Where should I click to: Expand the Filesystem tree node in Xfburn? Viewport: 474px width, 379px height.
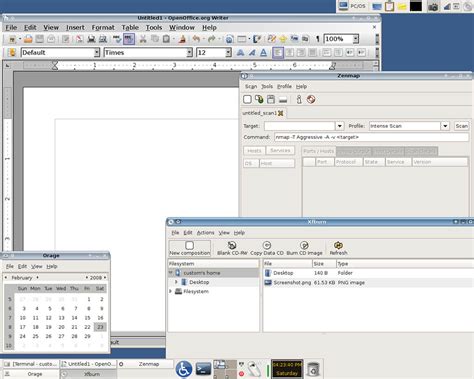171,291
